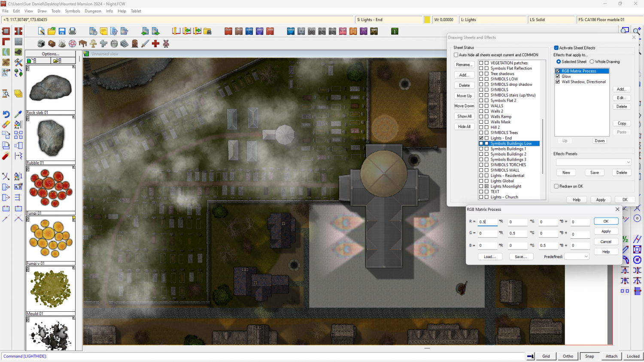644x362 pixels.
Task: Enable the Redraw on OK checkbox
Action: tap(556, 186)
